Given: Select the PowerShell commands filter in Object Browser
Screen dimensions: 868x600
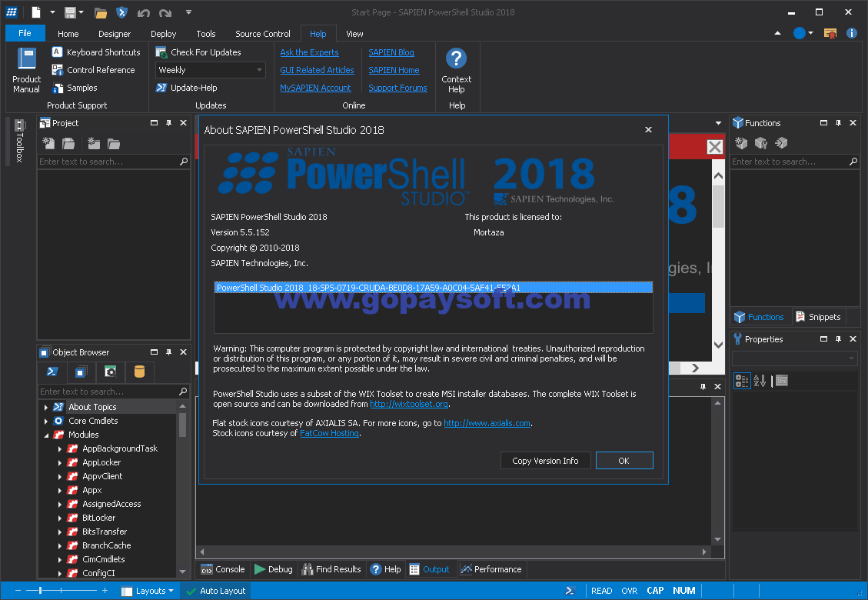Looking at the screenshot, I should point(52,372).
